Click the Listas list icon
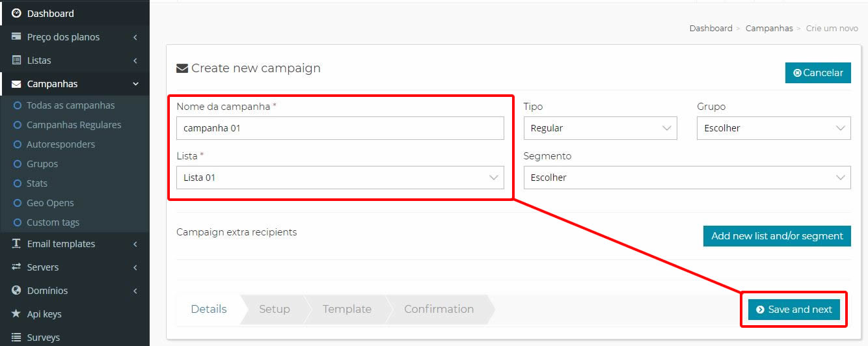 coord(16,60)
